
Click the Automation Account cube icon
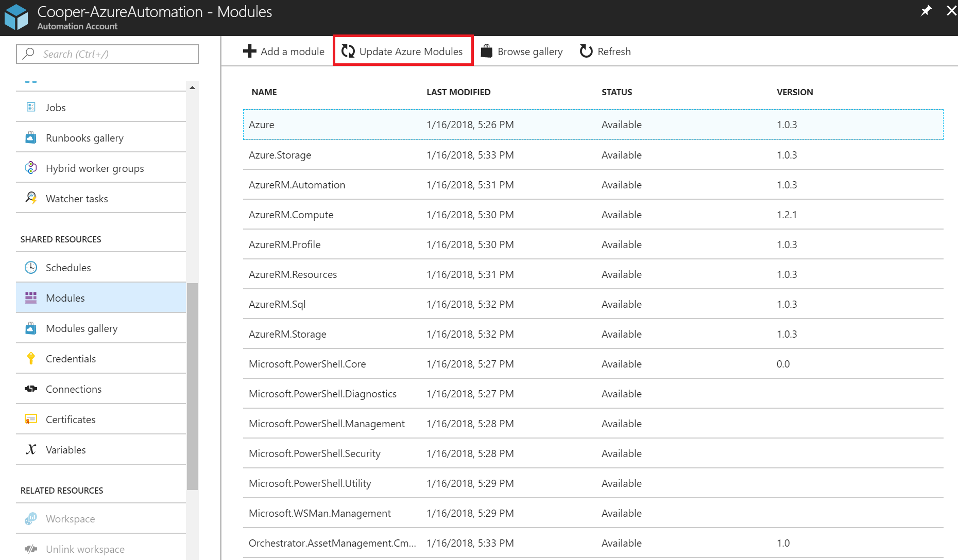tap(16, 17)
